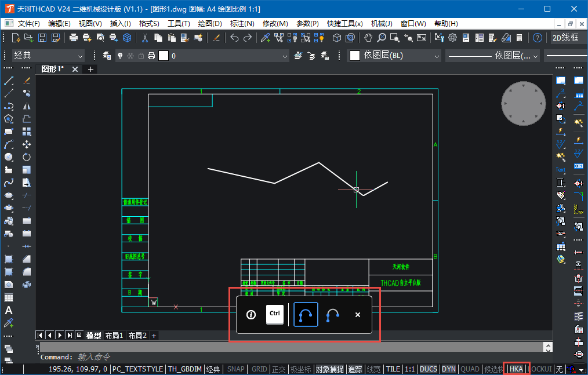This screenshot has width=588, height=375.
Task: Click the Undo arrow icon
Action: pyautogui.click(x=234, y=38)
